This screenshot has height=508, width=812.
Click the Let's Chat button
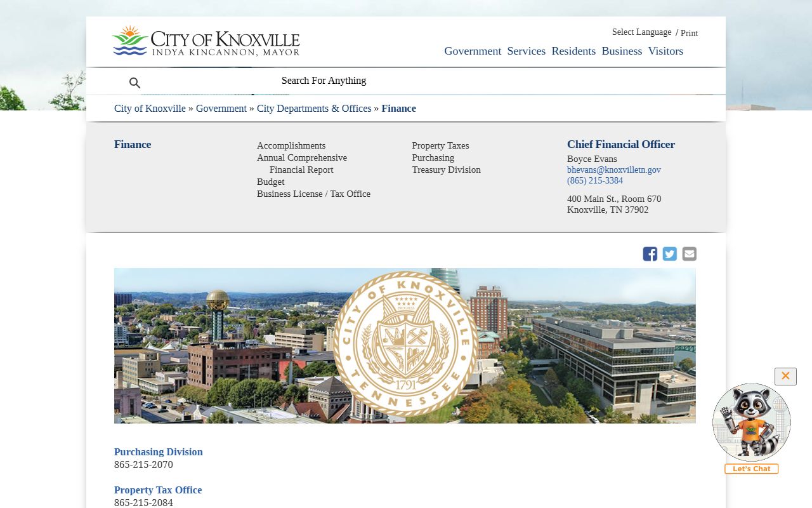pyautogui.click(x=752, y=469)
